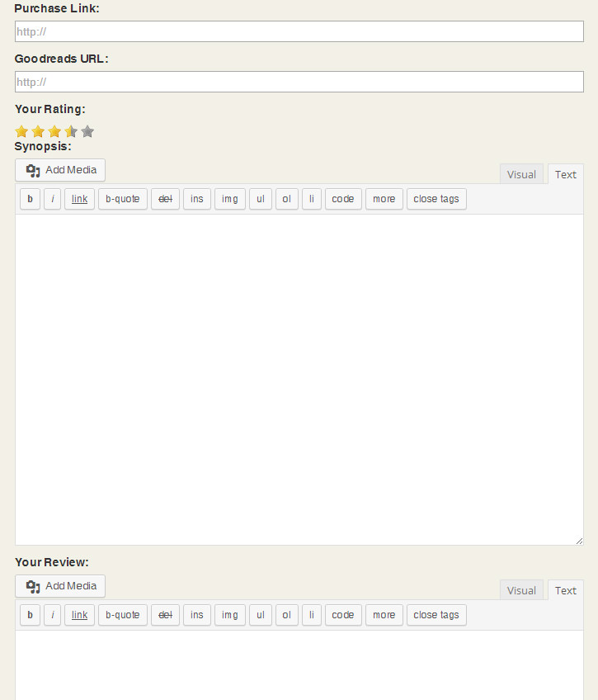The image size is (598, 700).
Task: Click Add Media above the Synopsis editor
Action: tap(60, 170)
